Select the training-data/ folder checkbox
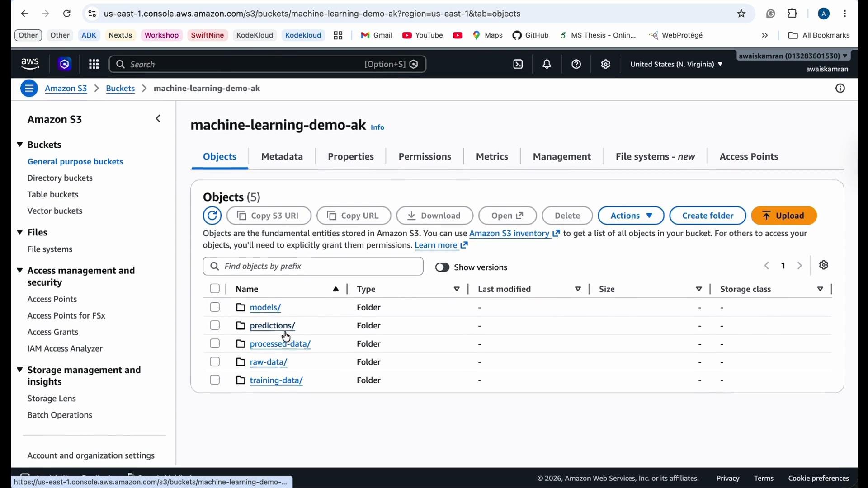 click(x=215, y=381)
